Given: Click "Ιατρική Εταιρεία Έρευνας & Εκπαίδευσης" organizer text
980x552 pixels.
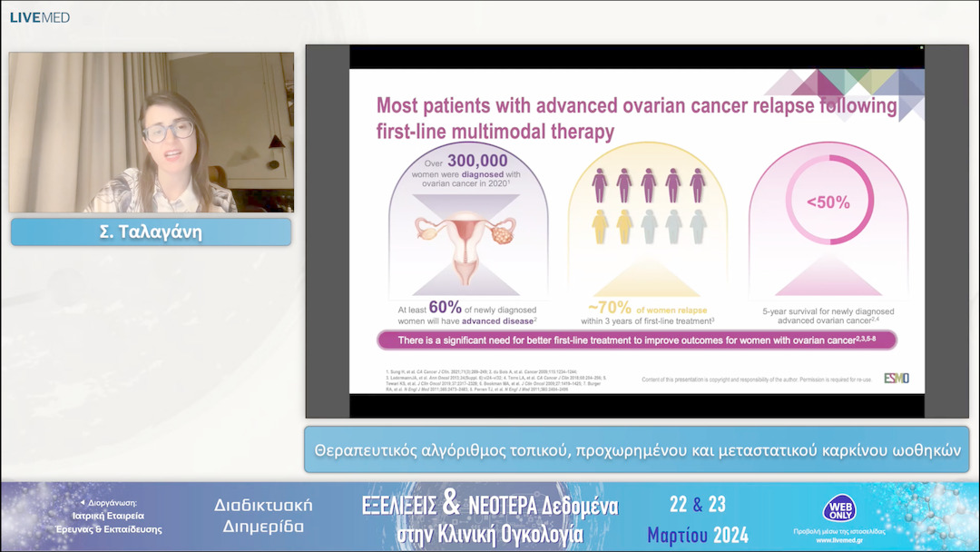Looking at the screenshot, I should tap(109, 523).
